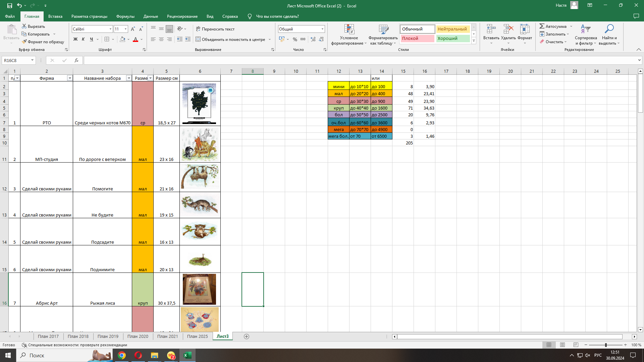Expand the number format Общий dropdown

[322, 29]
